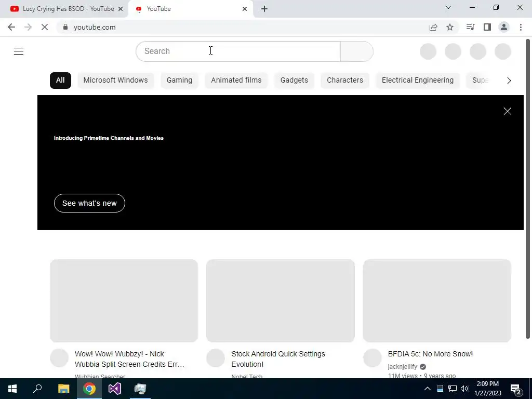Pick the Electrical Engineering chip
This screenshot has height=399, width=532.
tap(418, 81)
